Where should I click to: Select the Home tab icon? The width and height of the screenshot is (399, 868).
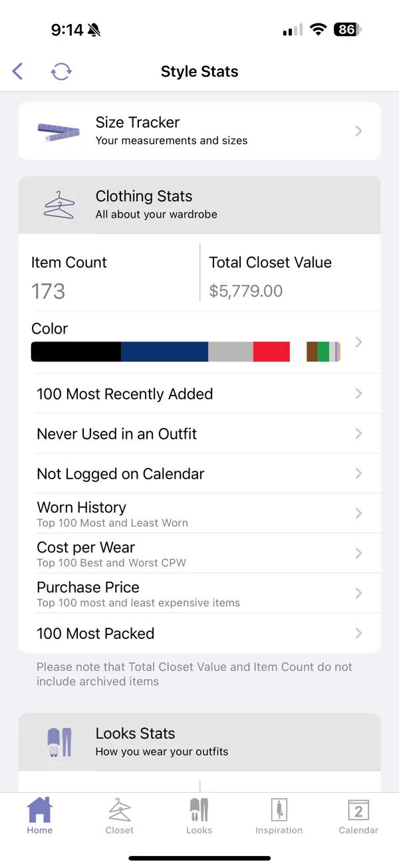point(39,809)
